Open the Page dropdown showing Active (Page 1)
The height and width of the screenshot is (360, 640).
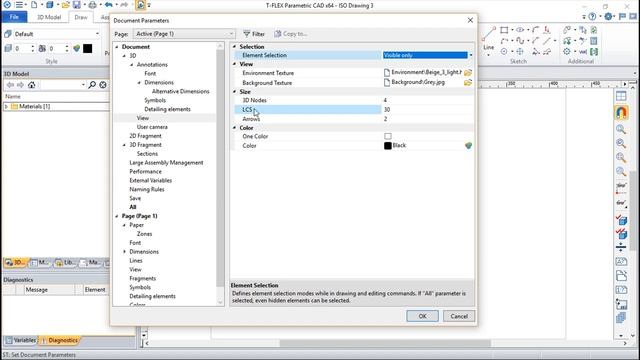(x=184, y=34)
